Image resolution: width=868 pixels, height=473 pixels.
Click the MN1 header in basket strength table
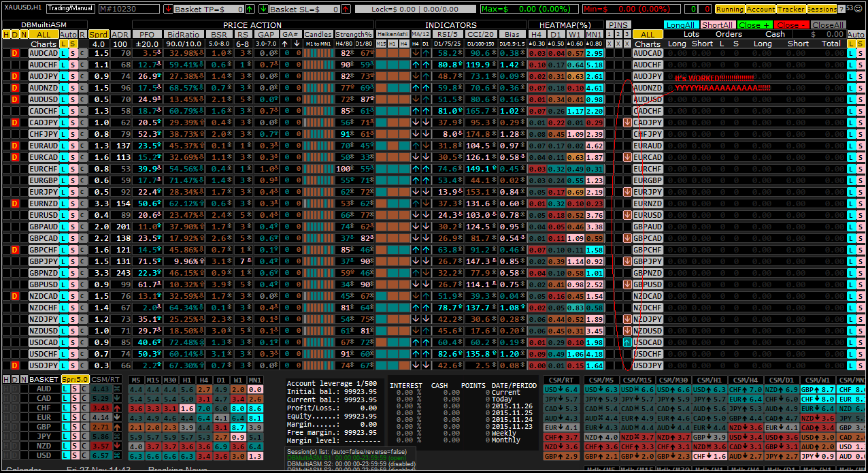click(x=255, y=379)
